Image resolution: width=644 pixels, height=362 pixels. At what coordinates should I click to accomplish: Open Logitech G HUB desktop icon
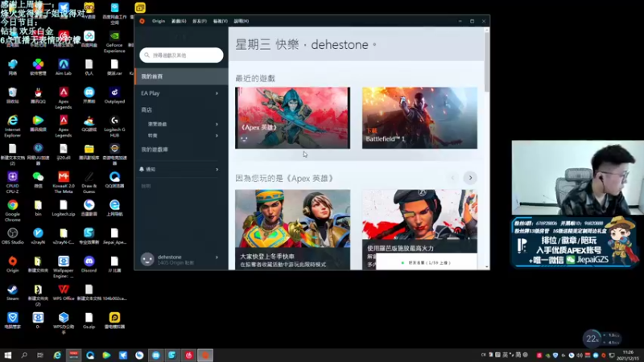coord(114,125)
